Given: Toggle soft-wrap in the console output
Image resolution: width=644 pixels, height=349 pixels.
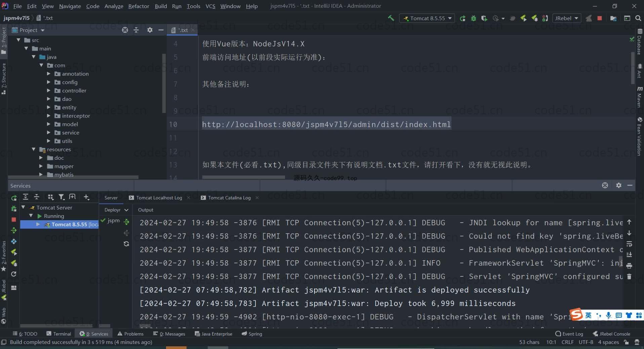Looking at the screenshot, I should pos(629,244).
